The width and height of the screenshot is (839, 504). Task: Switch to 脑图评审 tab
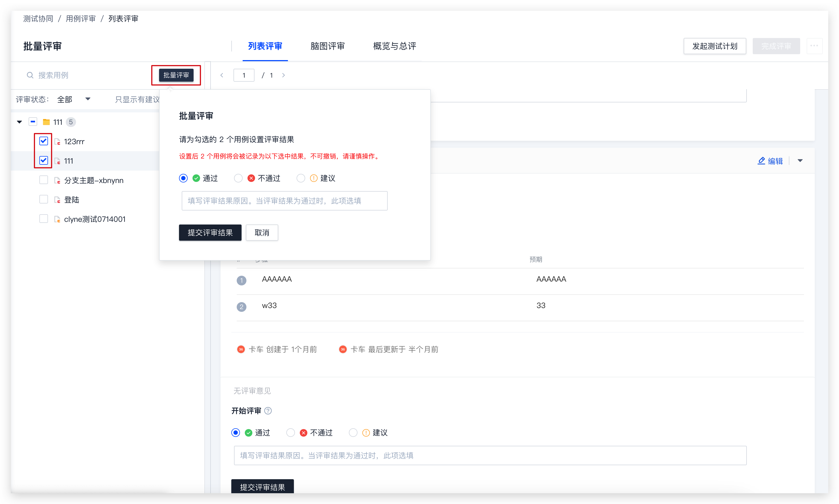tap(328, 46)
